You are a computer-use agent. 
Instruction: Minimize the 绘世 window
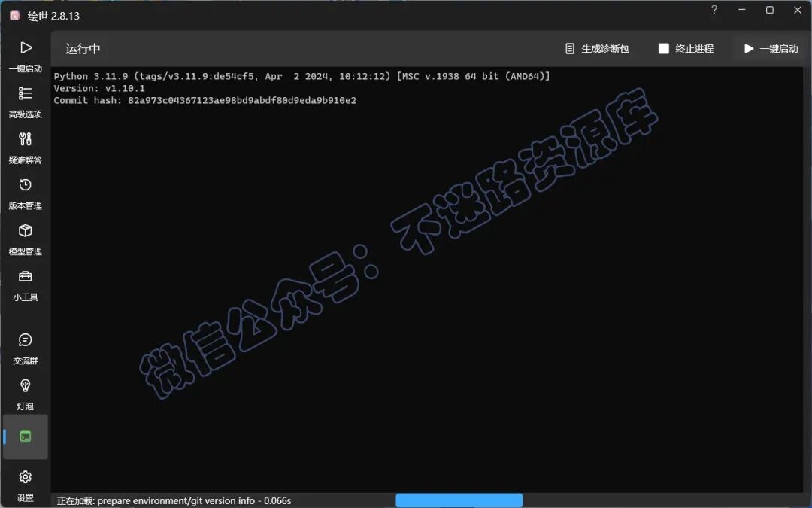[742, 10]
